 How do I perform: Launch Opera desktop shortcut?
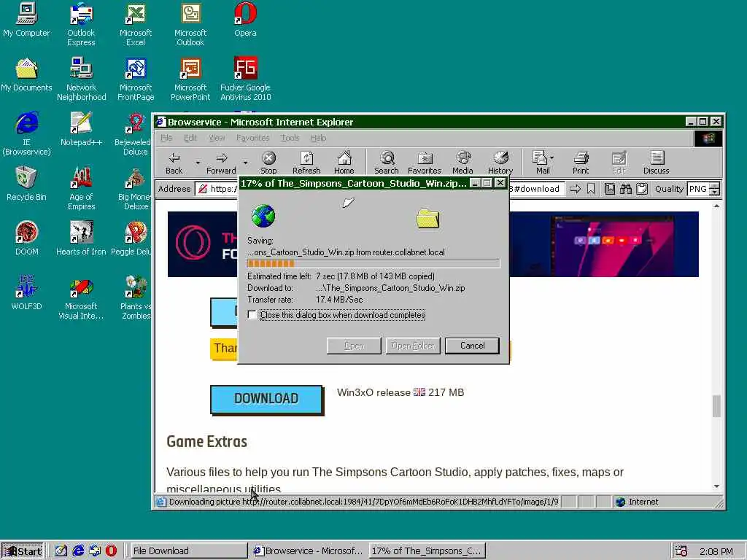tap(245, 20)
